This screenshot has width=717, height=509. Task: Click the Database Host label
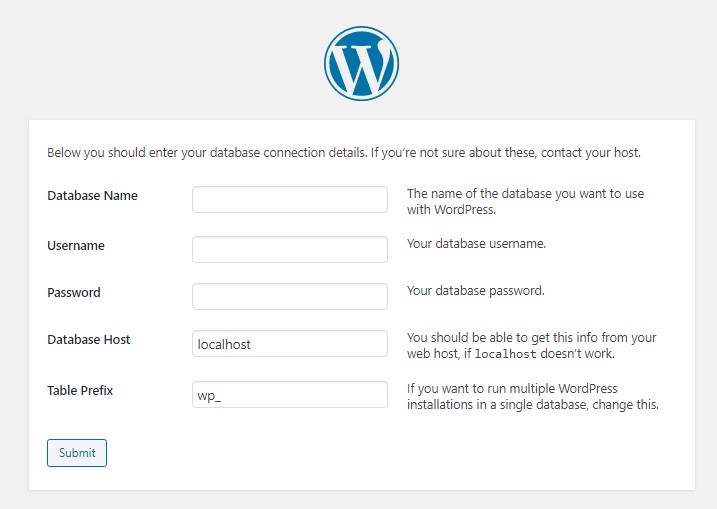[x=89, y=340]
